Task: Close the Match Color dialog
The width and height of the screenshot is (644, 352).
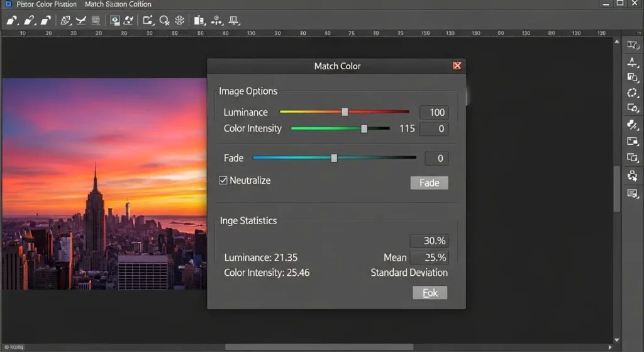Action: [x=457, y=66]
